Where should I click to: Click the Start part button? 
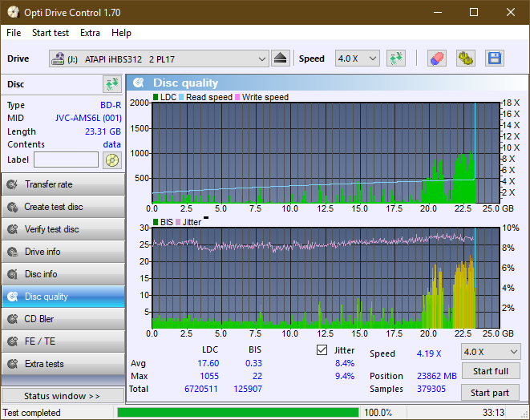[490, 393]
